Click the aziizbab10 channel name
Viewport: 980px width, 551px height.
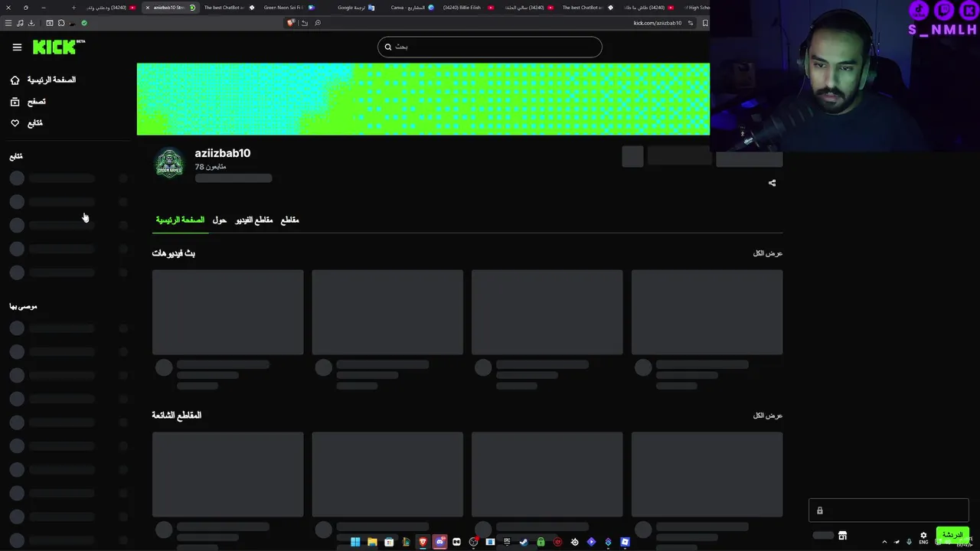click(222, 153)
